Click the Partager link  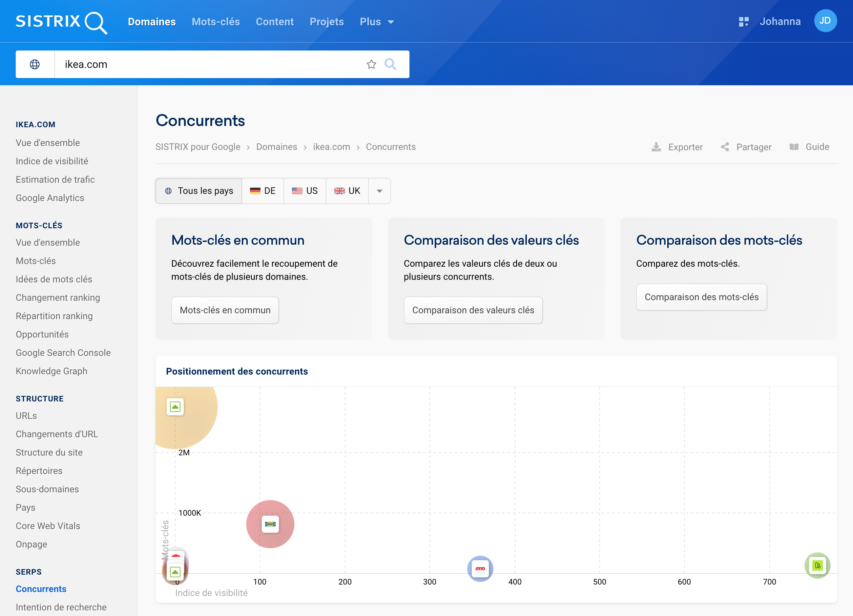click(754, 147)
